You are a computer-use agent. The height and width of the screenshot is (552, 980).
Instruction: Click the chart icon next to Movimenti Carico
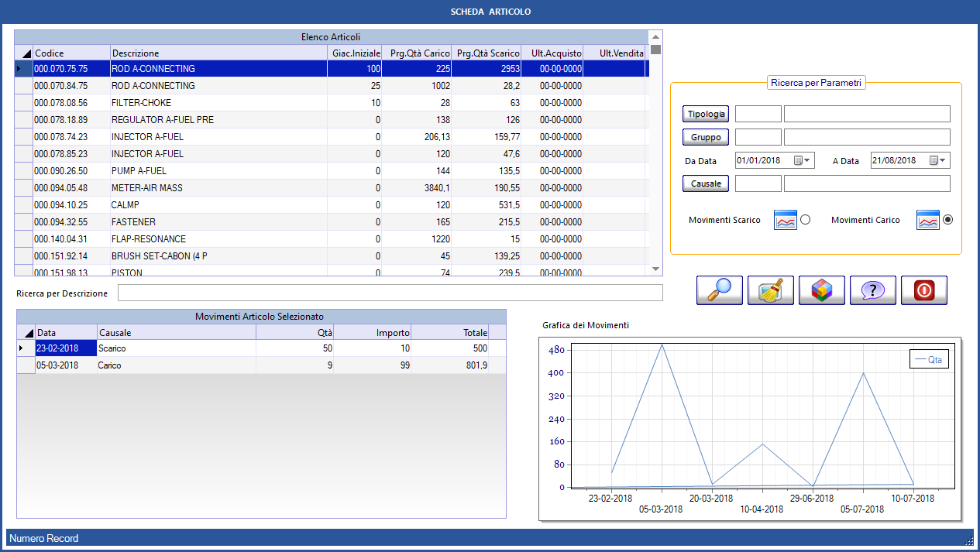(927, 220)
